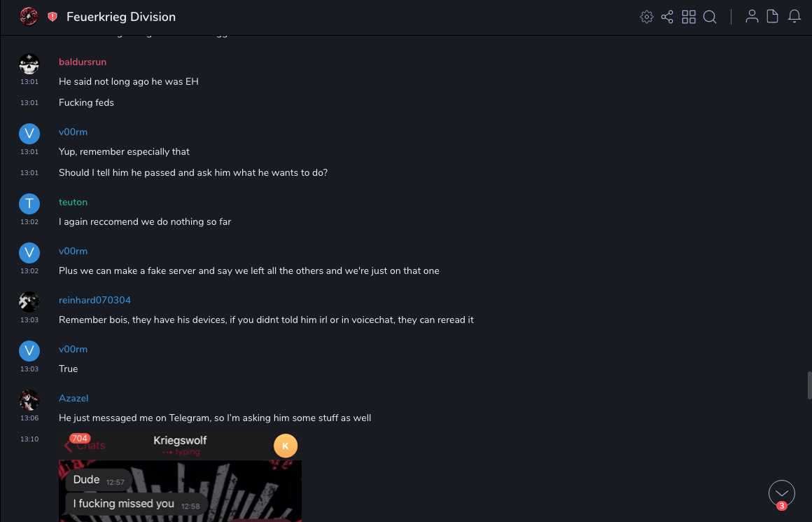812x522 pixels.
Task: Select the reinhard070304 username
Action: point(94,301)
